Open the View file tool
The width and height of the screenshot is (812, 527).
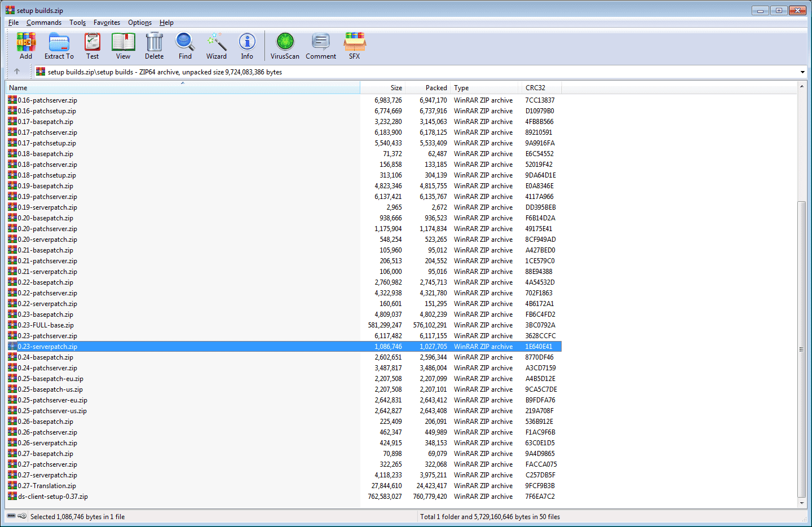123,46
